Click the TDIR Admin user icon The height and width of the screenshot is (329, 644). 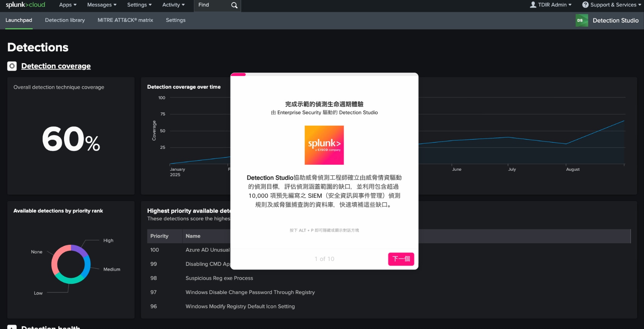pyautogui.click(x=533, y=5)
